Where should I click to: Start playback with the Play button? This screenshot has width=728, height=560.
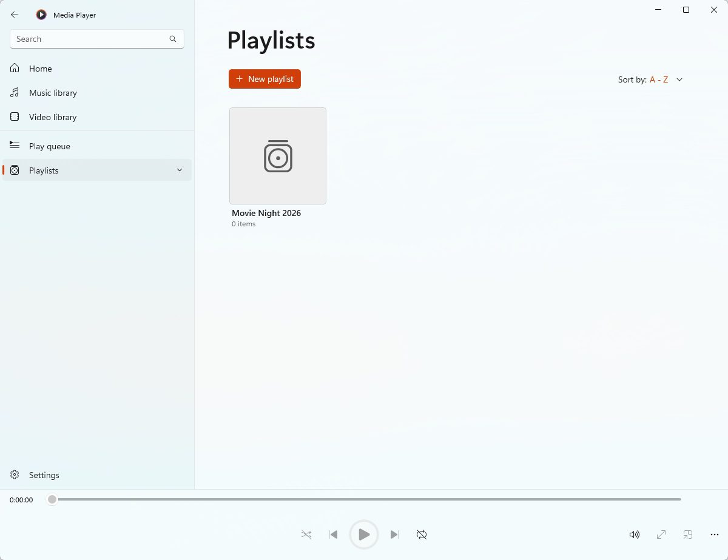coord(364,535)
